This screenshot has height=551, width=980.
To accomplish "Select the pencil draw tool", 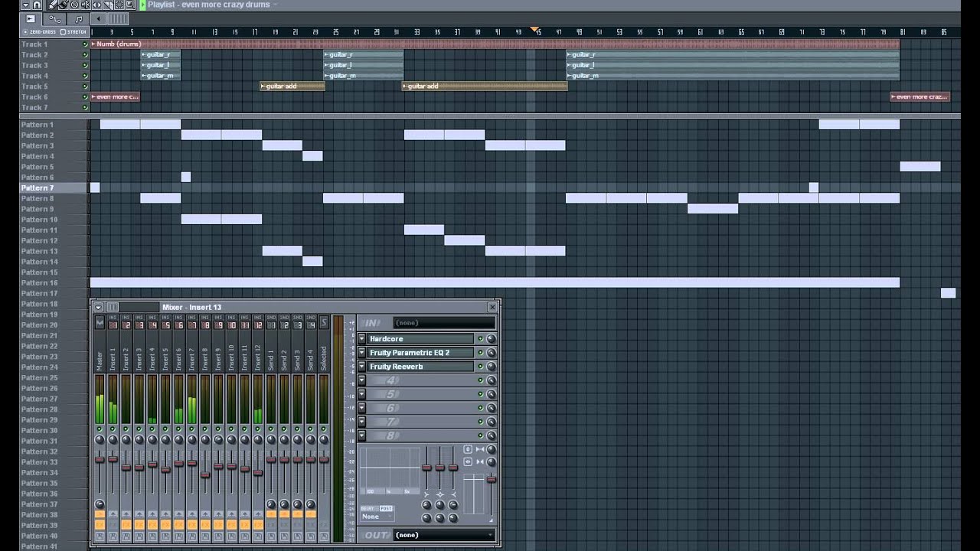I will click(54, 5).
